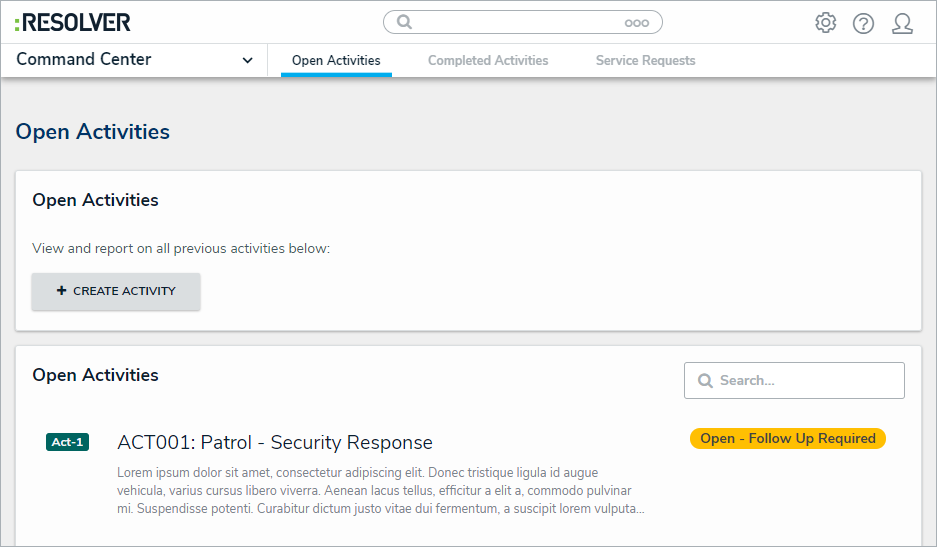Viewport: 937px width, 547px height.
Task: Open the admin settings gear
Action: click(x=825, y=23)
